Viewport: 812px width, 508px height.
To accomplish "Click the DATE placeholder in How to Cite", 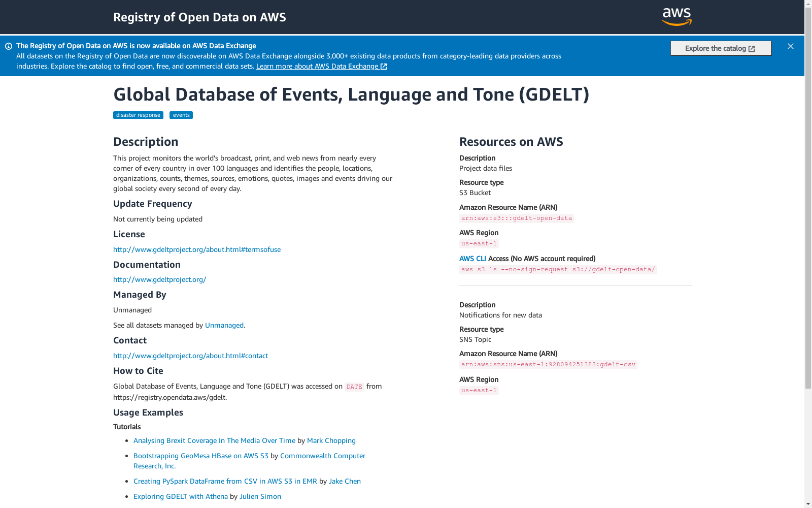I will [354, 387].
